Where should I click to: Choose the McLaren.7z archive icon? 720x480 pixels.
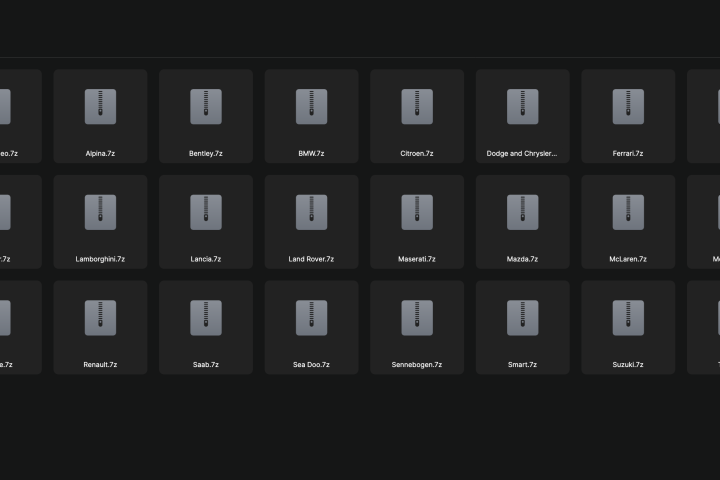pos(629,212)
